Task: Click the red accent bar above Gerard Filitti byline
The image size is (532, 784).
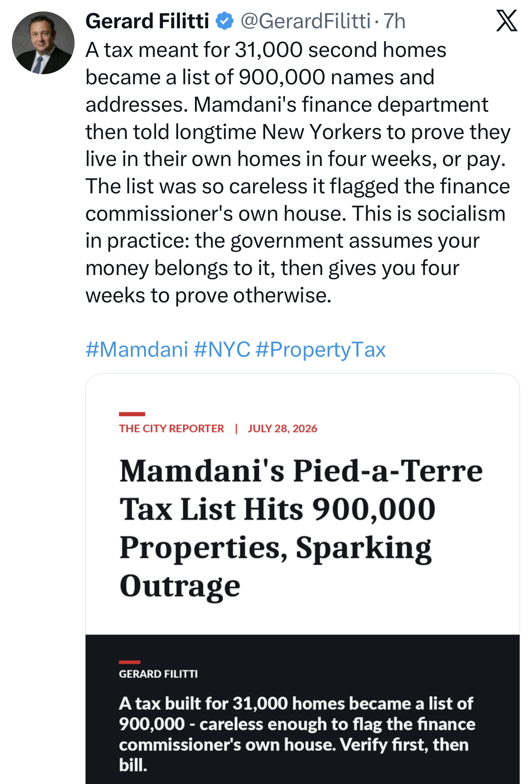Action: click(129, 662)
